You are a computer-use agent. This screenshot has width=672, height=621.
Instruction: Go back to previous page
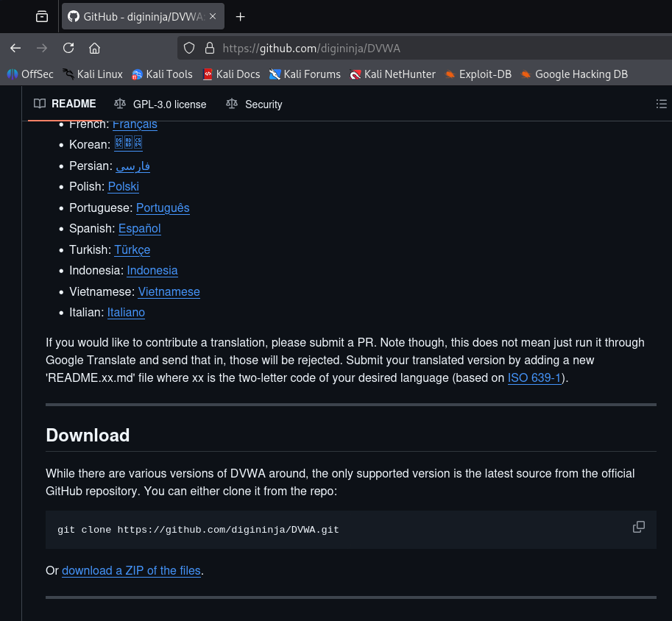pos(15,48)
